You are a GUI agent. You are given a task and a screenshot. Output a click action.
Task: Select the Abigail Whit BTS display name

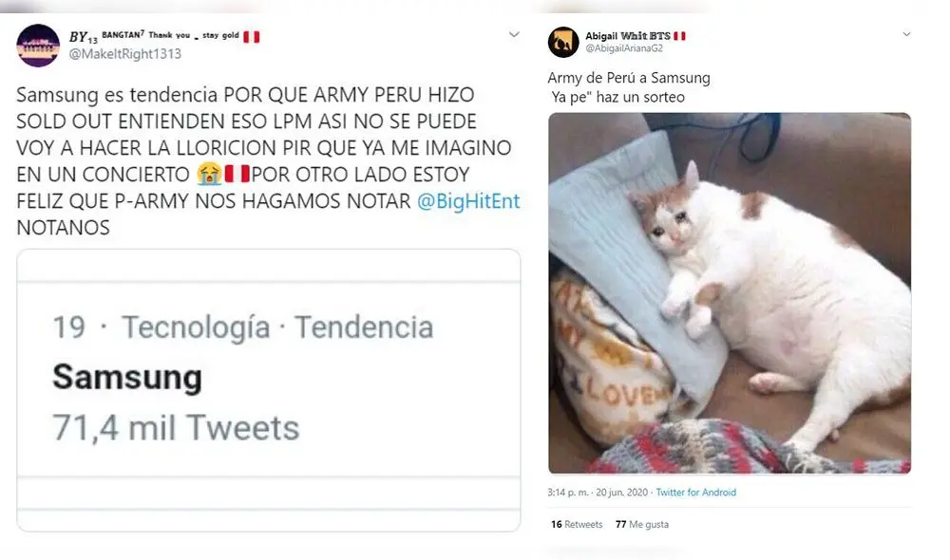tap(628, 36)
